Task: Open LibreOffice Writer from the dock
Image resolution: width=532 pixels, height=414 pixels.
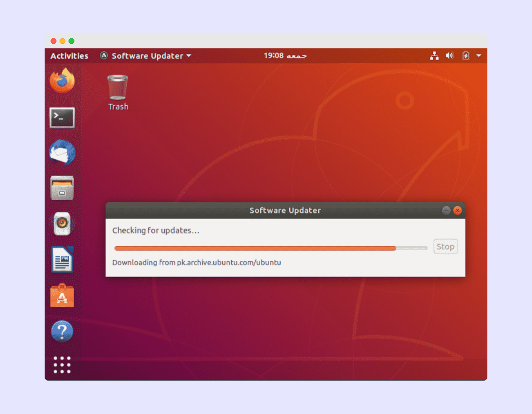Action: pyautogui.click(x=62, y=259)
